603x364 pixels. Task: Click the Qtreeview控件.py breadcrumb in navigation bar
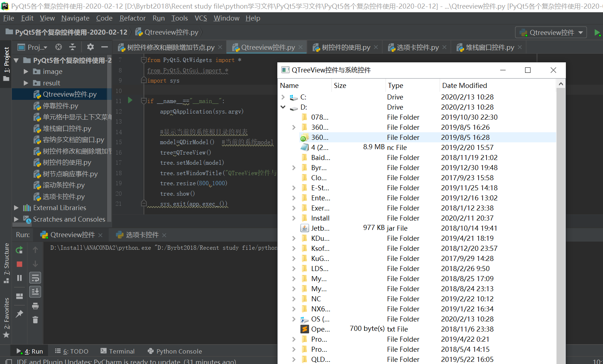167,32
